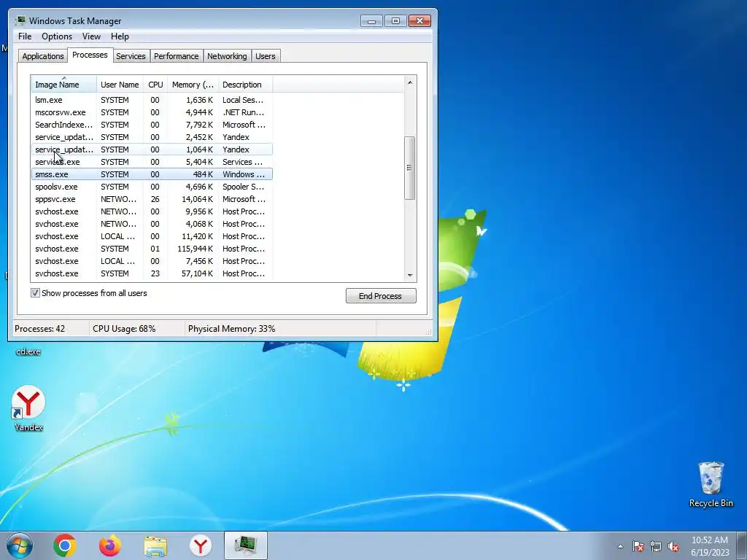Image resolution: width=747 pixels, height=560 pixels.
Task: Click the process list scroll up arrow
Action: pos(410,82)
